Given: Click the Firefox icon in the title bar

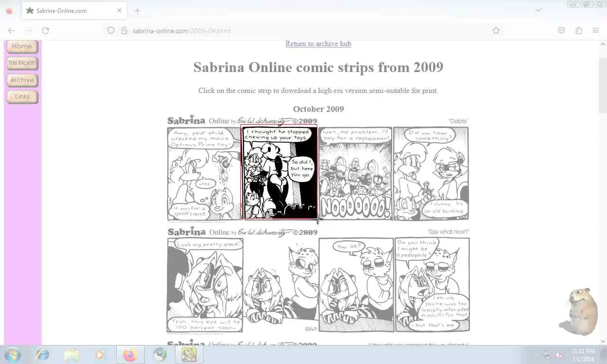Looking at the screenshot, I should coord(9,10).
